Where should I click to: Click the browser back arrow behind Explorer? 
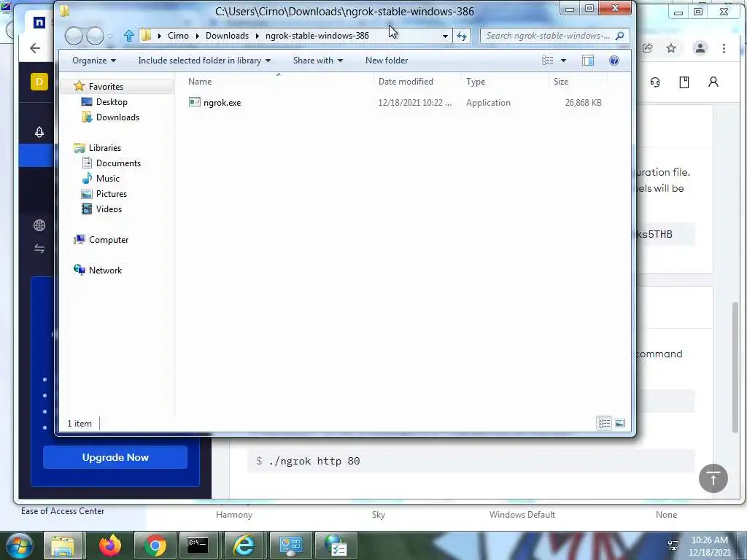(35, 48)
